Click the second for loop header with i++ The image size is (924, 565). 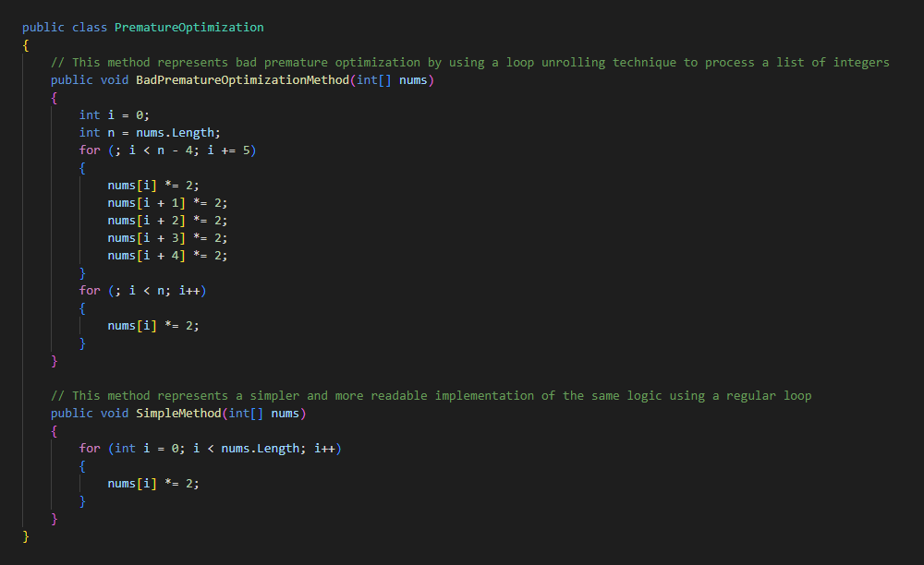[143, 290]
